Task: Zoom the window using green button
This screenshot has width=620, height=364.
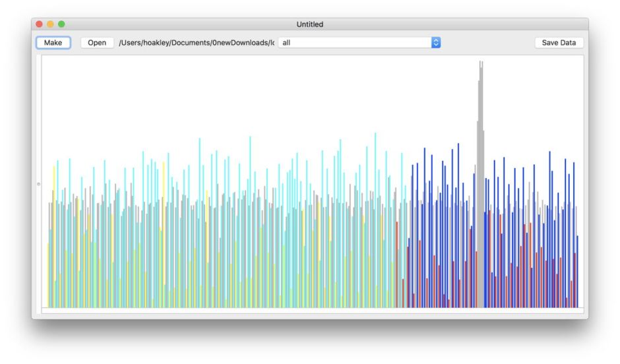Action: pos(61,24)
